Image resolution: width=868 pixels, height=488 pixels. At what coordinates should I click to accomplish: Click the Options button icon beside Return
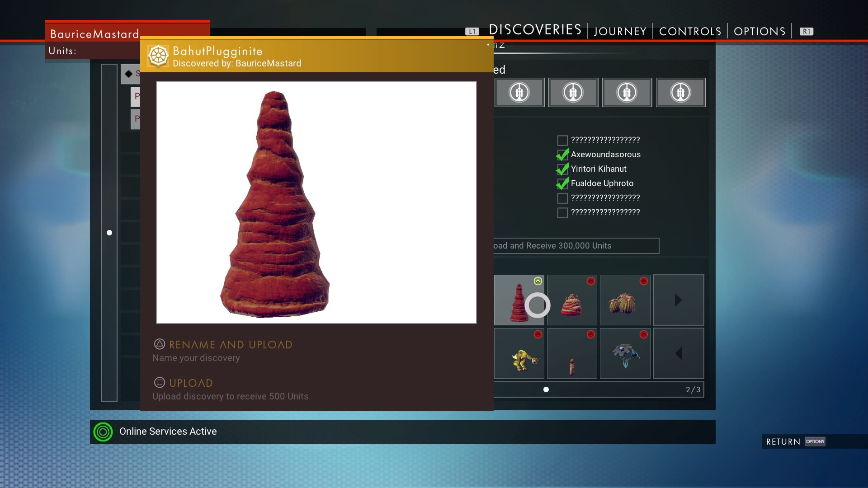pyautogui.click(x=815, y=441)
